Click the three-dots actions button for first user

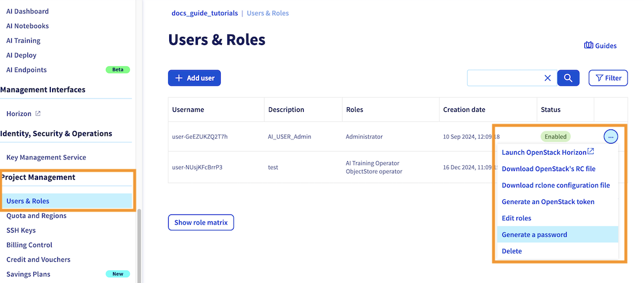coord(611,137)
